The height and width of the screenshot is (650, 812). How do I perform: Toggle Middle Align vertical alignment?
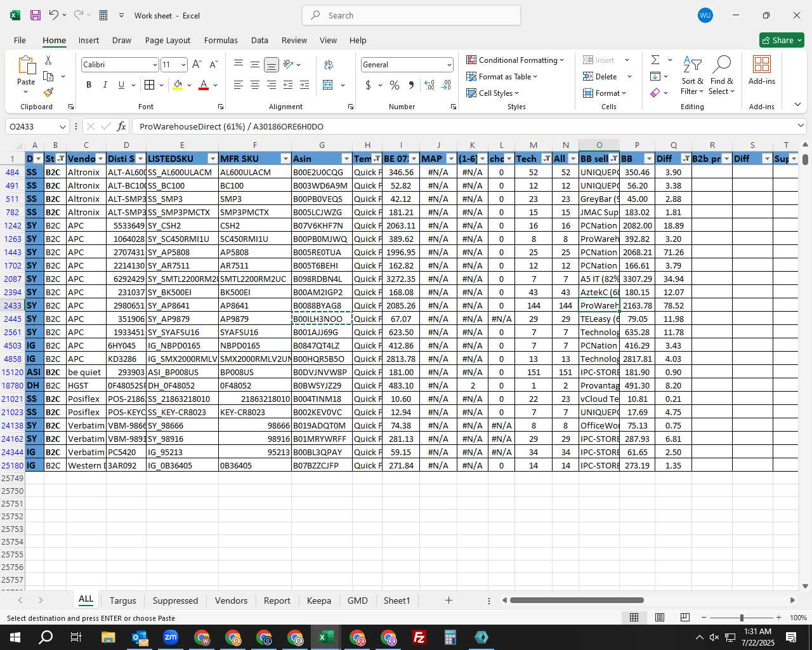[255, 65]
